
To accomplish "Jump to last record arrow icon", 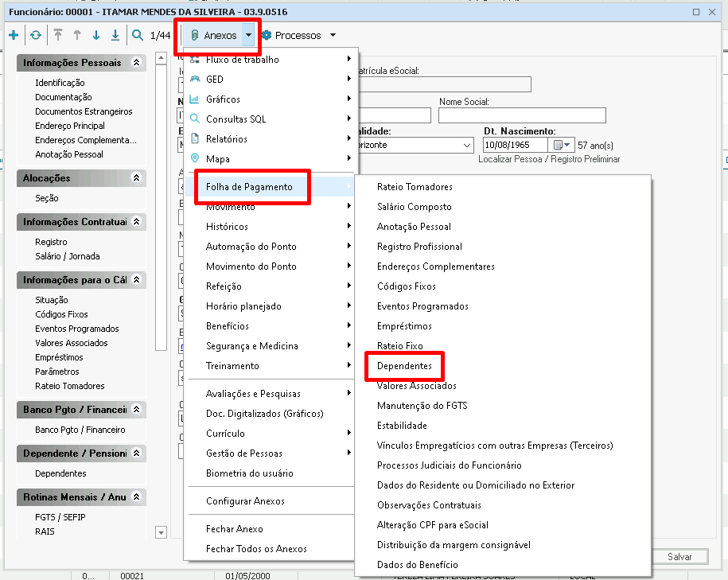I will pyautogui.click(x=115, y=35).
